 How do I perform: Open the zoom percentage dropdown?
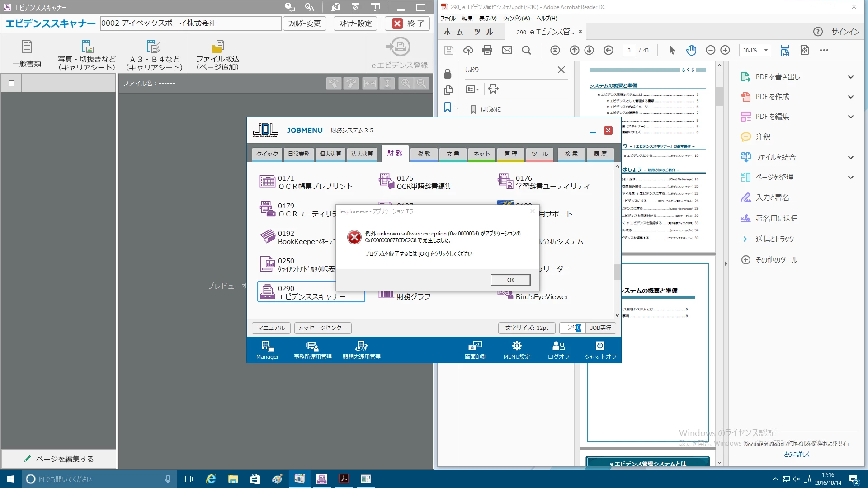click(766, 50)
